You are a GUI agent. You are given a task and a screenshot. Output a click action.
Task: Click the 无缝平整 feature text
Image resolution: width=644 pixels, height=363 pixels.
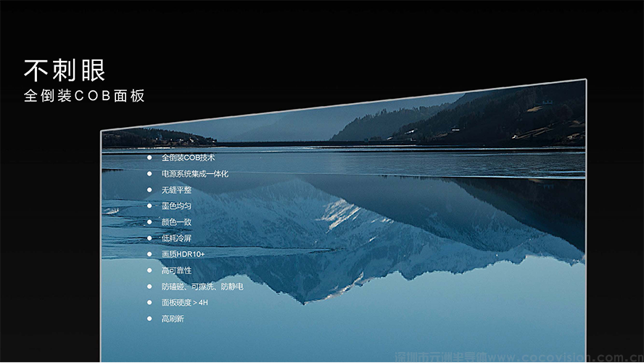(176, 190)
